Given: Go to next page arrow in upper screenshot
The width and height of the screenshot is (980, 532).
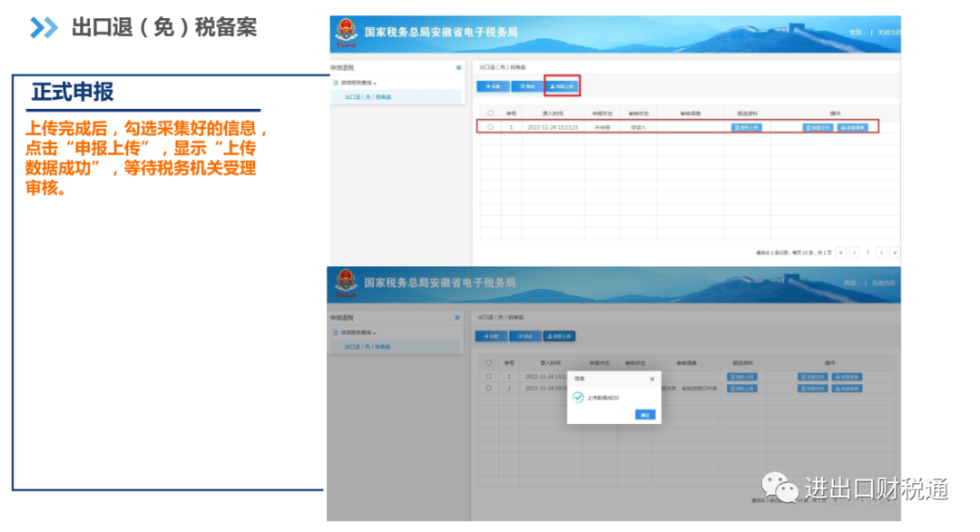Looking at the screenshot, I should point(881,252).
